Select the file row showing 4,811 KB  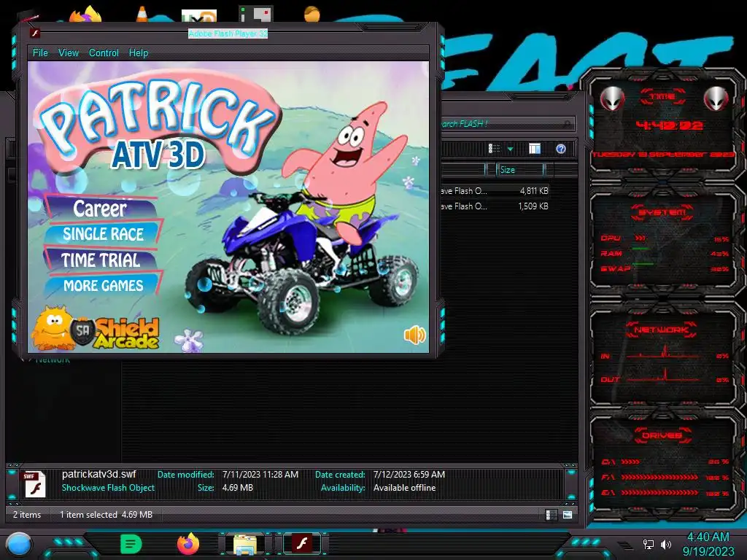(495, 191)
